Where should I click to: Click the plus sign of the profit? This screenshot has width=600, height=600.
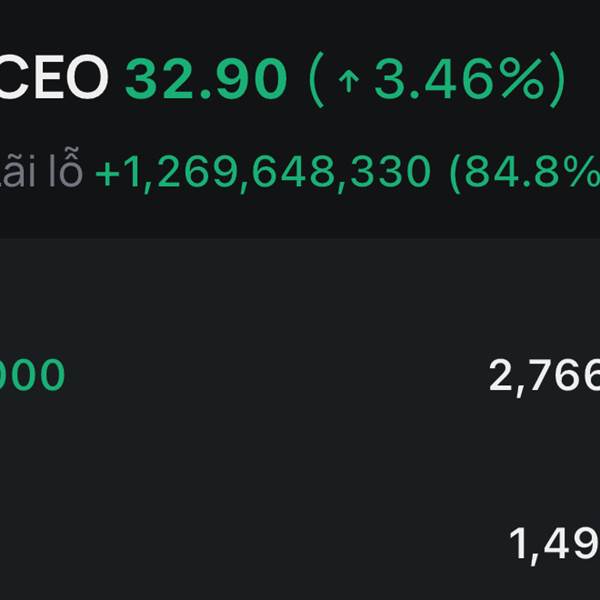tap(105, 174)
